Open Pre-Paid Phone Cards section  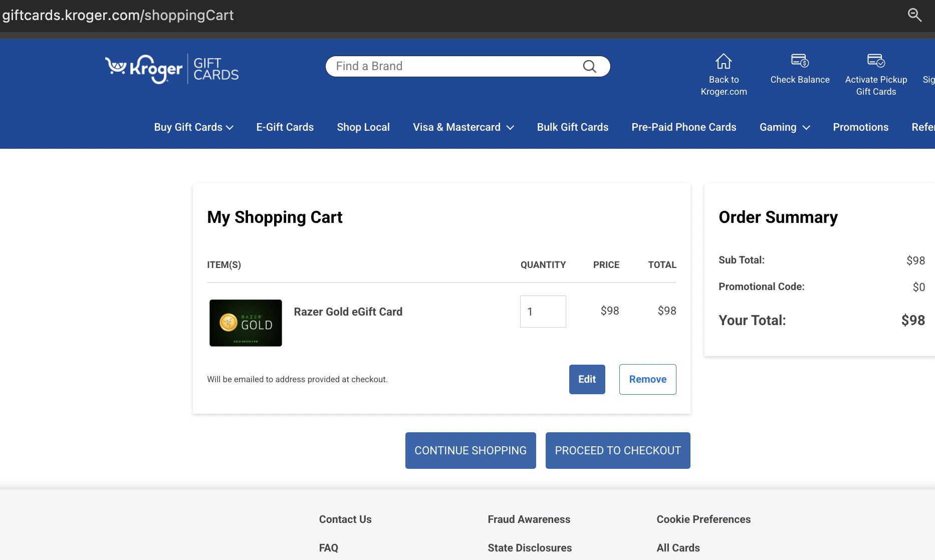683,127
